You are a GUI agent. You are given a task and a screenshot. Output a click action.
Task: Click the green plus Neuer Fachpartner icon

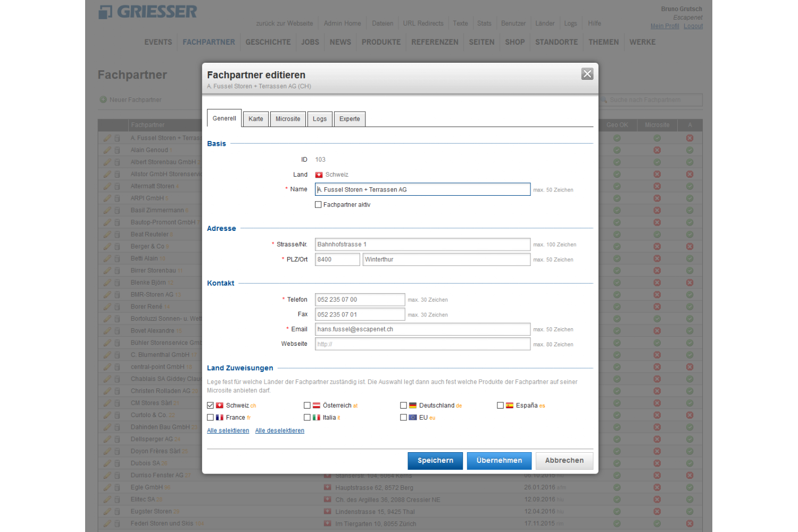pos(103,99)
